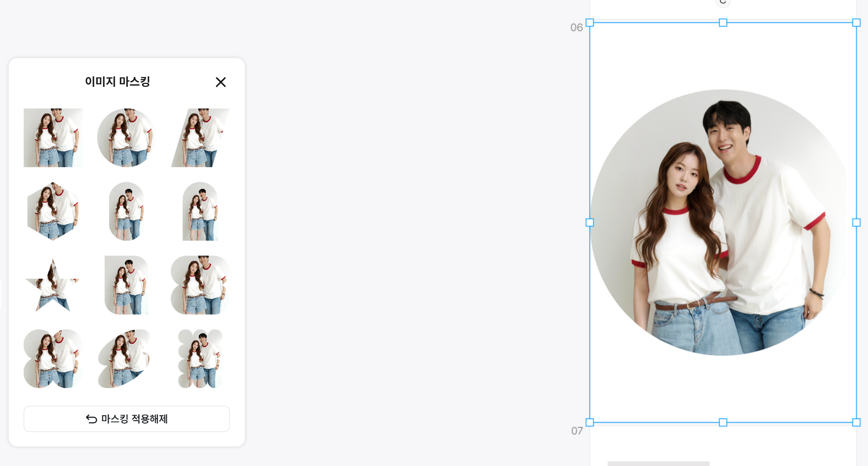The height and width of the screenshot is (466, 868).
Task: Click the 이미지 마스킹 panel title
Action: tap(117, 81)
